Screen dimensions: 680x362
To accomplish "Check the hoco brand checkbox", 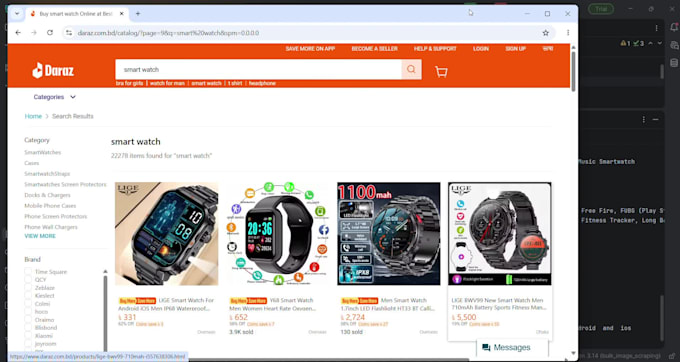I will (28, 312).
